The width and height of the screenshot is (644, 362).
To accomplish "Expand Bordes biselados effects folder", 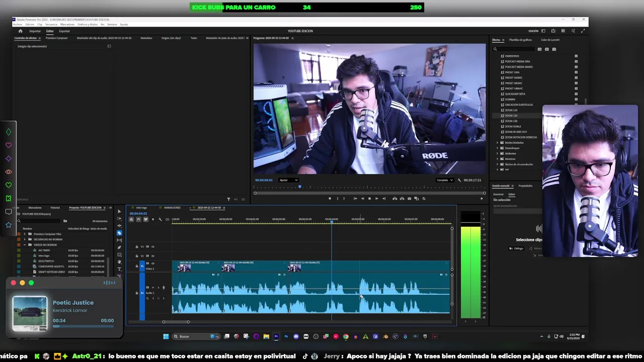I will point(498,143).
